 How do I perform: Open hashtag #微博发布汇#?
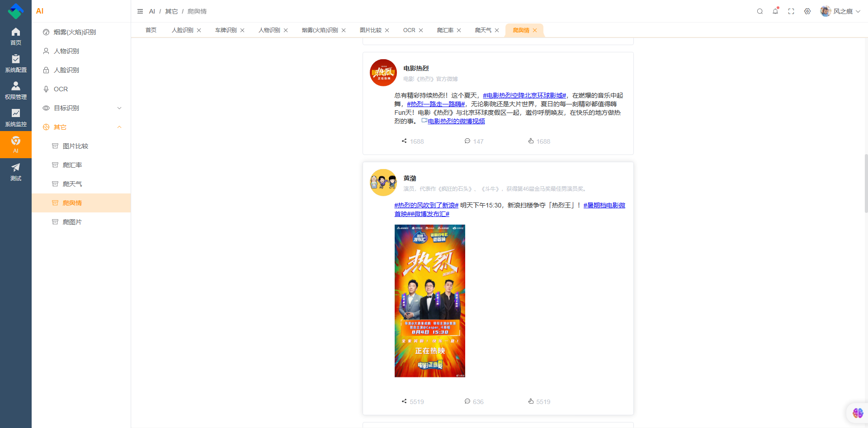click(x=429, y=214)
